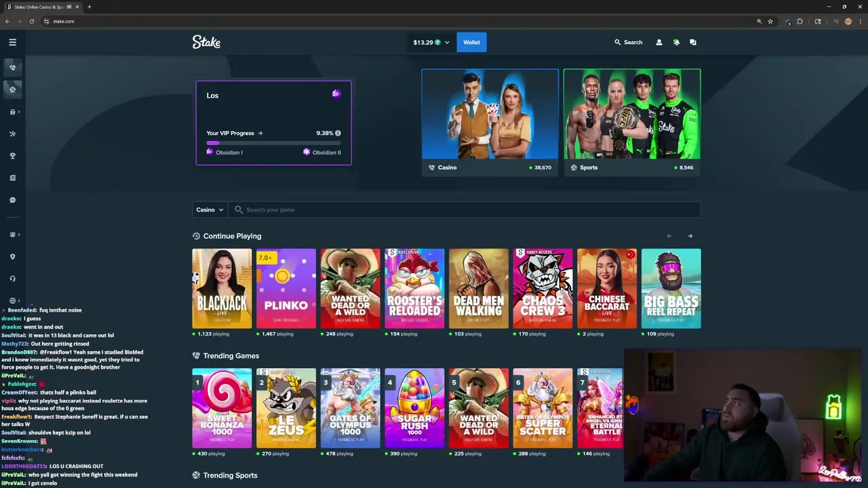Open the chat bubbles icon in header
Image resolution: width=868 pixels, height=488 pixels.
692,42
